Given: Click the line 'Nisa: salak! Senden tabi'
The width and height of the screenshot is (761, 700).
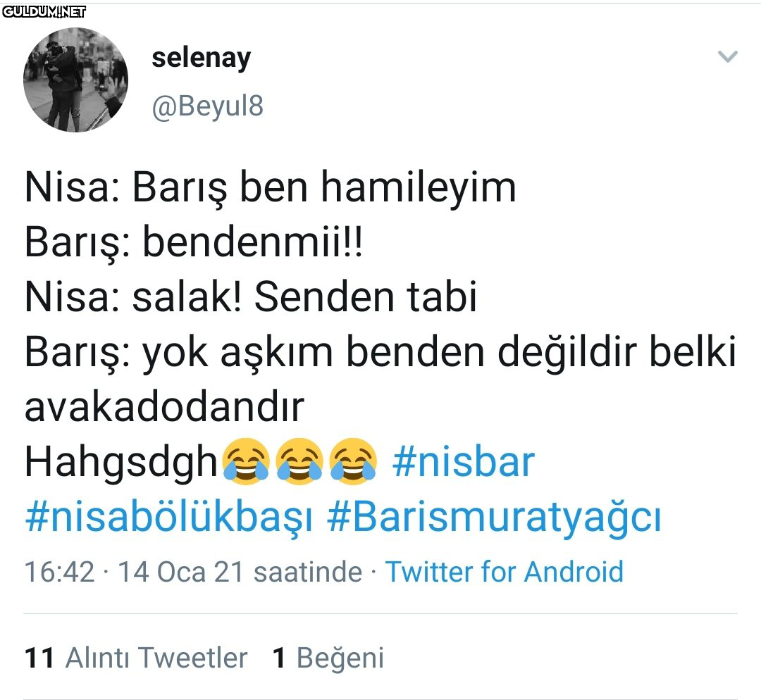Looking at the screenshot, I should [251, 297].
